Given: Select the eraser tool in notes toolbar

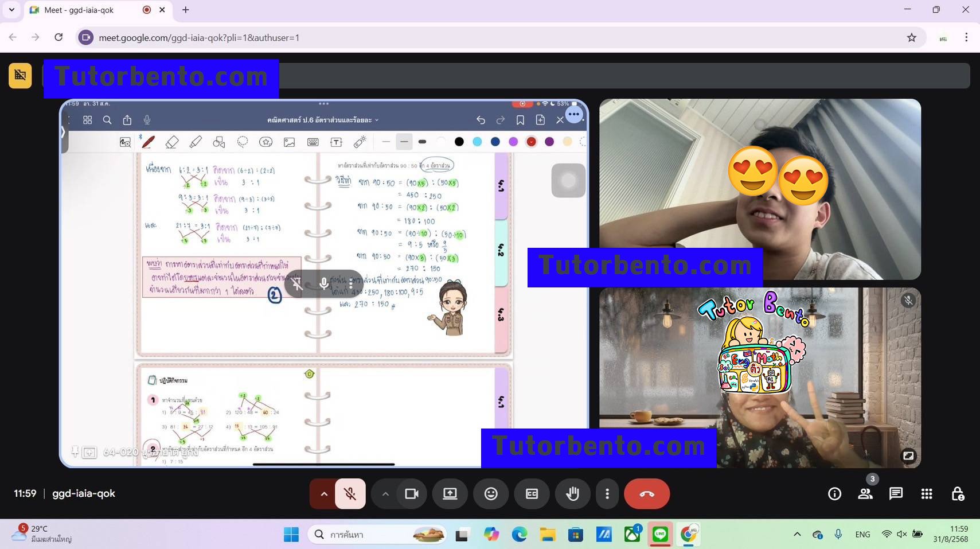Looking at the screenshot, I should click(171, 142).
